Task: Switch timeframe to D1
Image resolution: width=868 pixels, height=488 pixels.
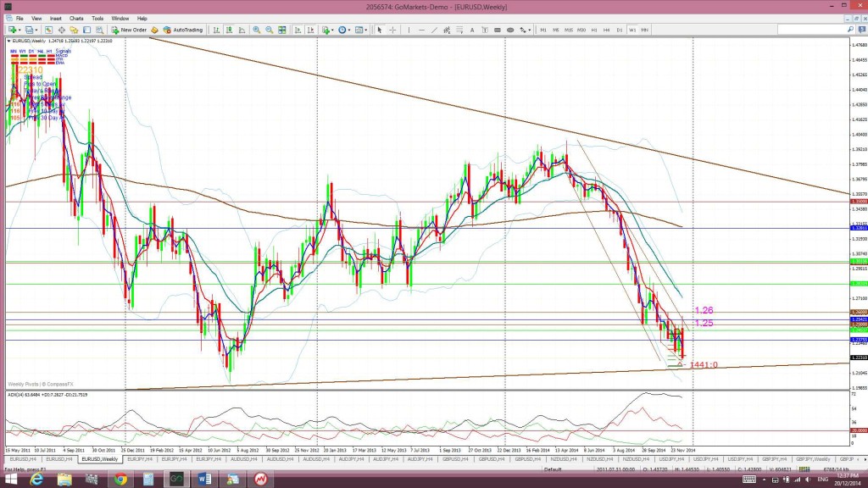Action: [620, 30]
